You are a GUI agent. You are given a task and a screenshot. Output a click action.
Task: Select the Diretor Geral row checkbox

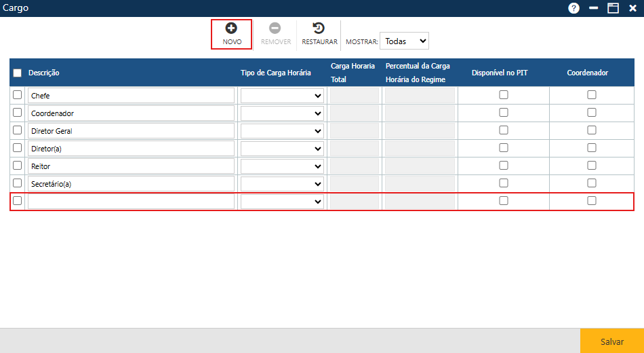(x=17, y=130)
